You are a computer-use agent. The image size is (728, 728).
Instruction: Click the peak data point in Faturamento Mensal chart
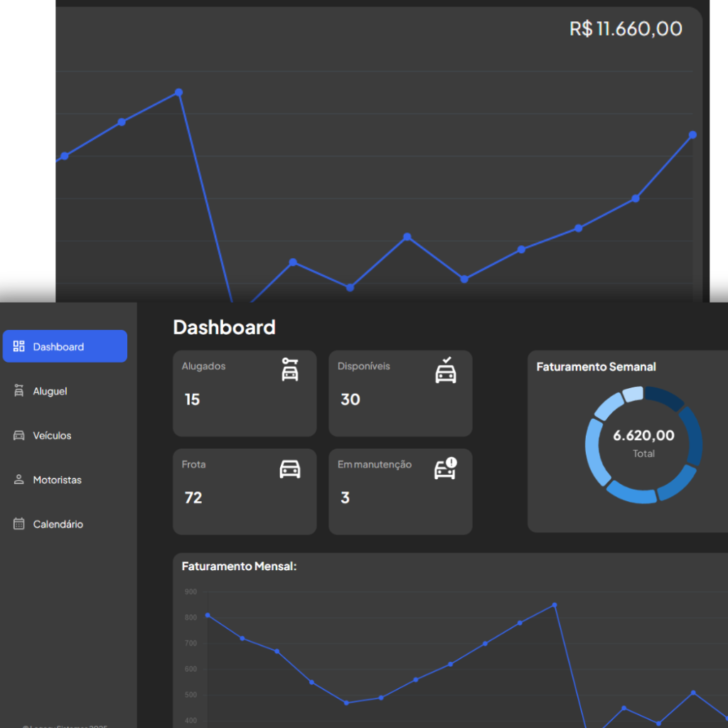pos(555,605)
